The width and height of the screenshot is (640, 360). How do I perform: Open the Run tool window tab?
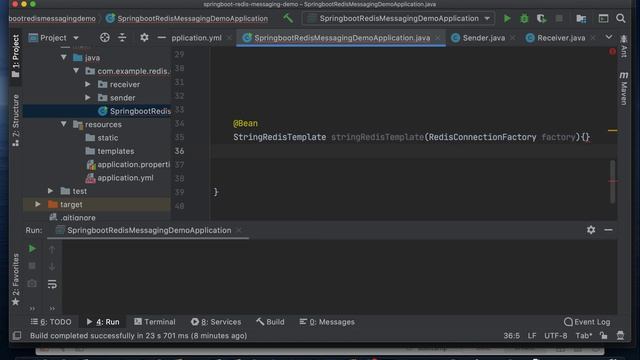[x=103, y=322]
